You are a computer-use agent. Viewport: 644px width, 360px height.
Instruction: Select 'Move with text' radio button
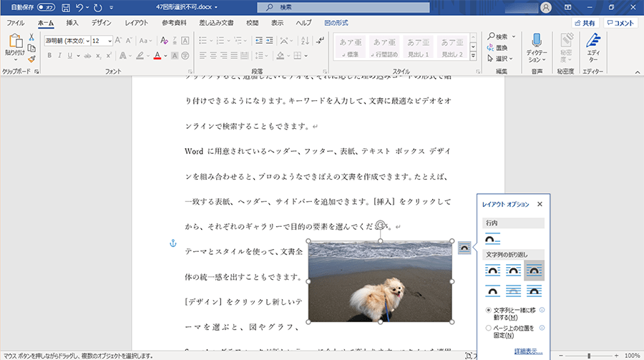(488, 311)
